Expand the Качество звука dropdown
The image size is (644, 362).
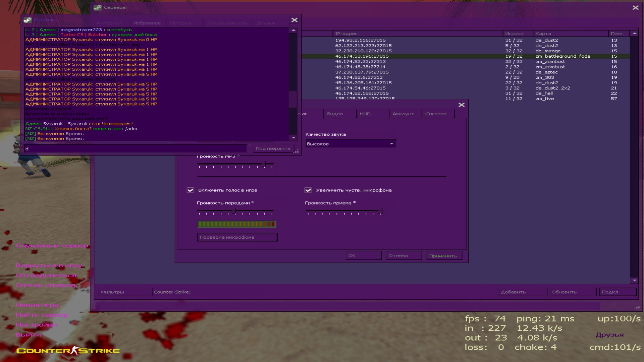point(391,144)
